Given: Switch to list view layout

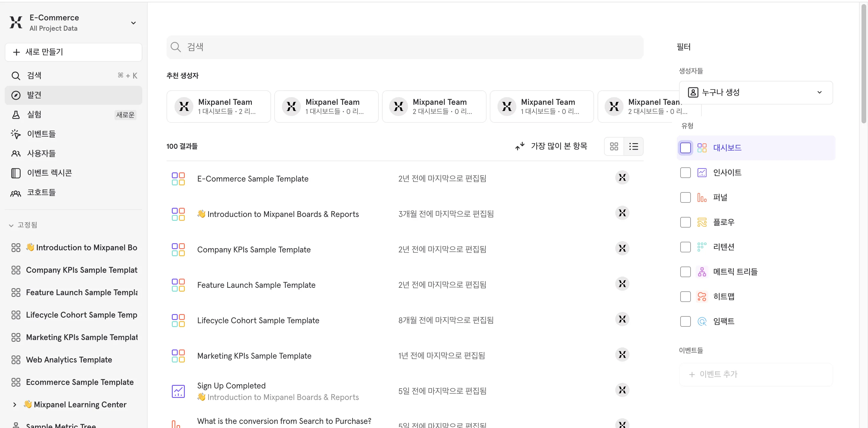Looking at the screenshot, I should pyautogui.click(x=634, y=146).
